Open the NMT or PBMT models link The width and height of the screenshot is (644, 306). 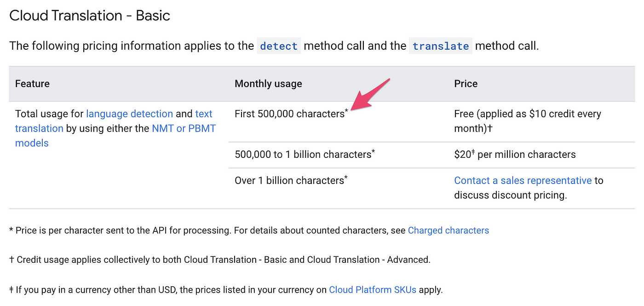click(115, 136)
